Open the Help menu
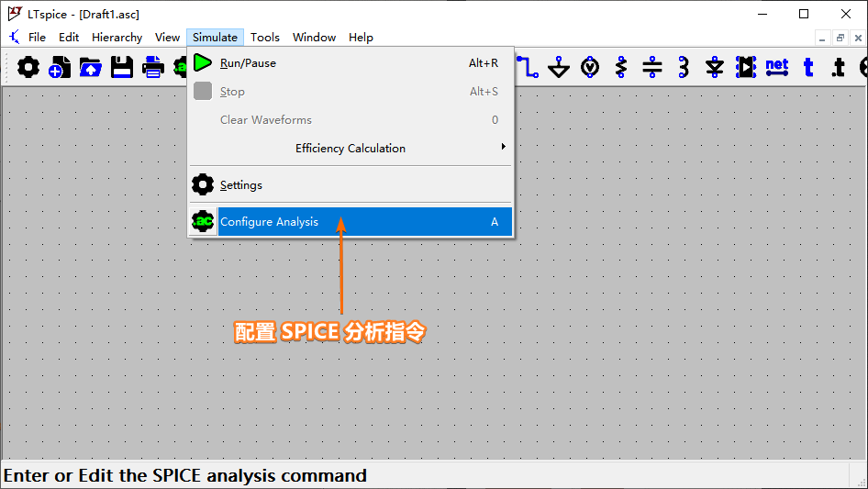Viewport: 868px width, 489px height. tap(361, 37)
